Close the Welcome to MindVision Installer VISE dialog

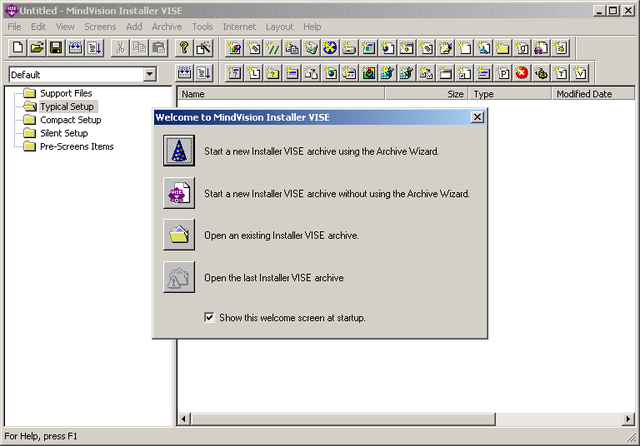477,117
